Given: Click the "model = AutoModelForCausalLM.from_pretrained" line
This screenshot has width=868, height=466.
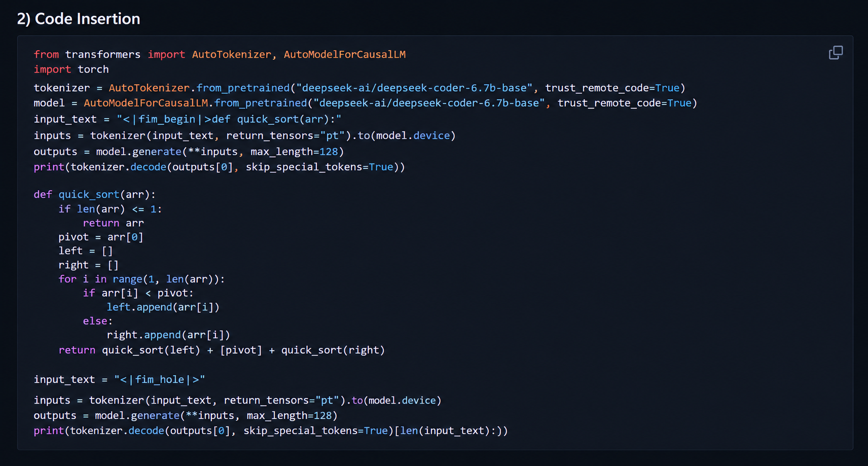Looking at the screenshot, I should coord(366,103).
